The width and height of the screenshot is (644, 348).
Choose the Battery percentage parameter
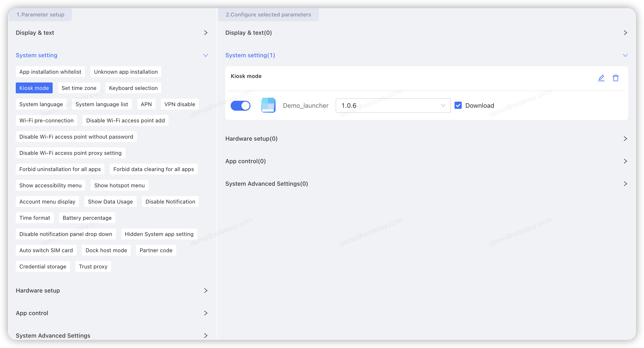click(87, 218)
